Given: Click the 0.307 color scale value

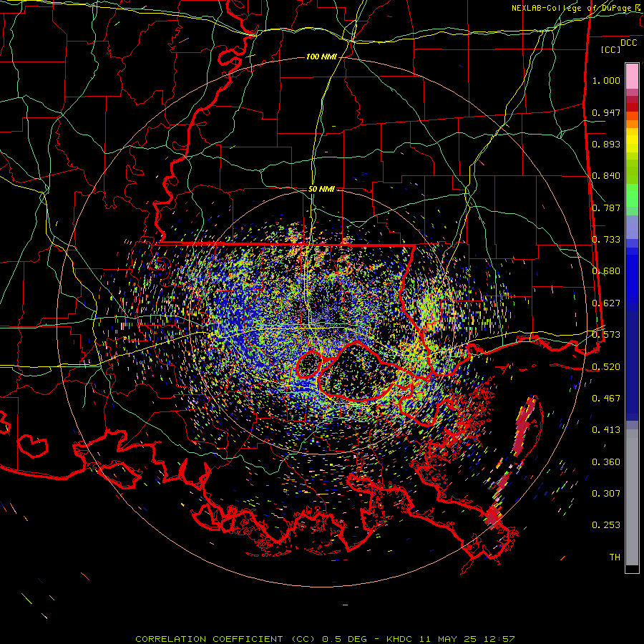Looking at the screenshot, I should tap(606, 494).
